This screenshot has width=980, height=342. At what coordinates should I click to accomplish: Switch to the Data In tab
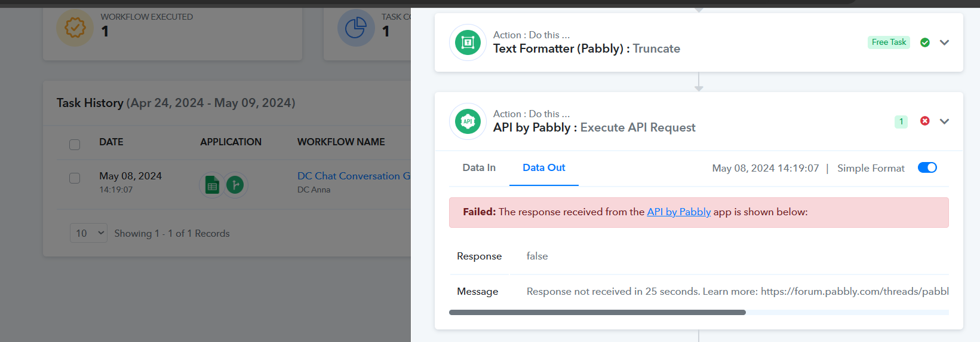point(479,168)
